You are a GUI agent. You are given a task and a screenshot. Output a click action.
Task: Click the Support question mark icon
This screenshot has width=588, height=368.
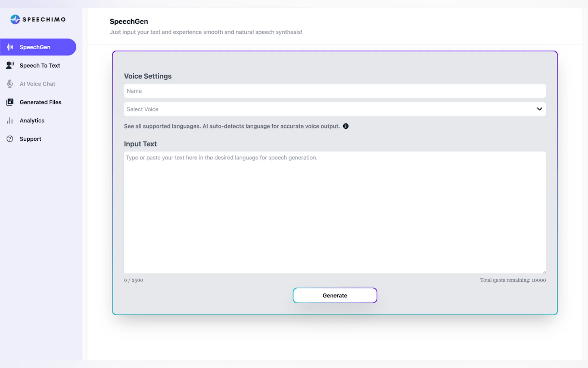[x=10, y=139]
